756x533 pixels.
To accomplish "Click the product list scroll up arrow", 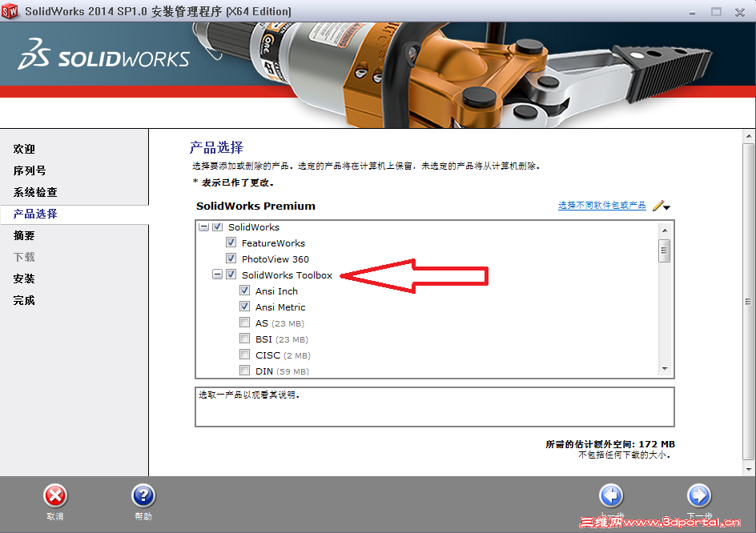I will pos(665,230).
